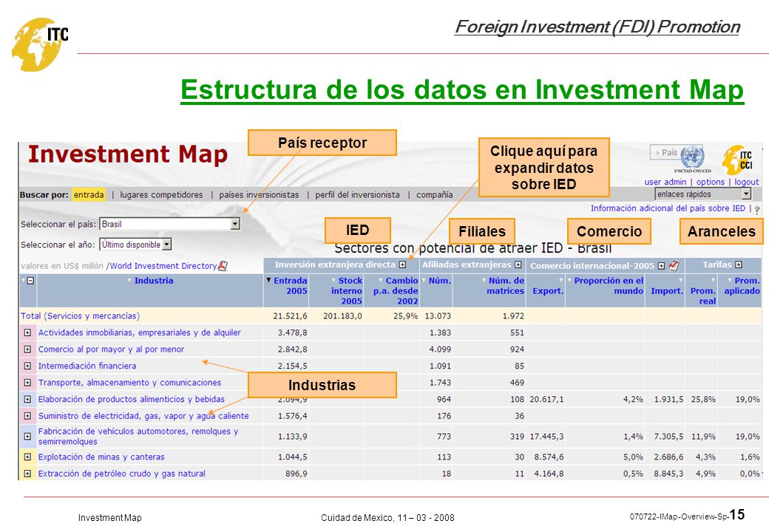Select países inversionistas search tab
Viewport: 769px width, 532px height.
259,194
